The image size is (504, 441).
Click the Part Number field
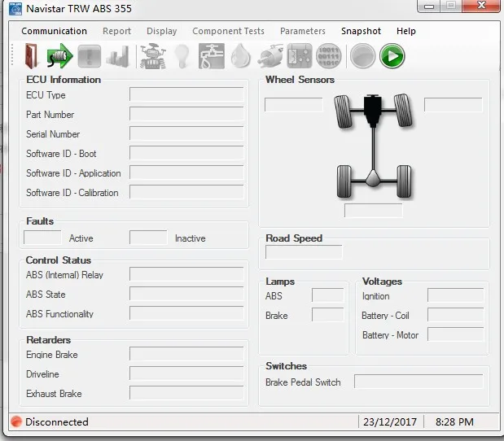186,114
